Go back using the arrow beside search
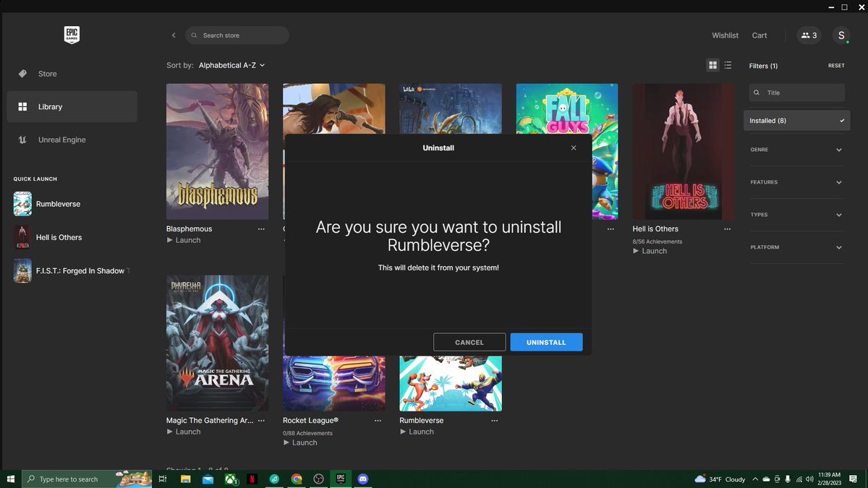The height and width of the screenshot is (488, 868). pyautogui.click(x=174, y=35)
